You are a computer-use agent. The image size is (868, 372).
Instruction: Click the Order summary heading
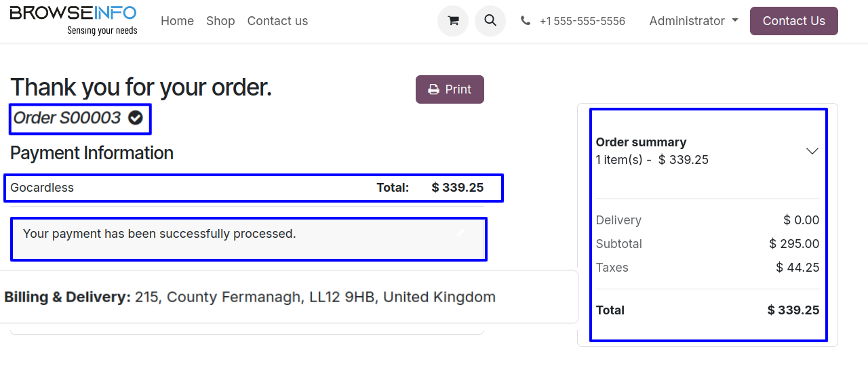[x=641, y=142]
